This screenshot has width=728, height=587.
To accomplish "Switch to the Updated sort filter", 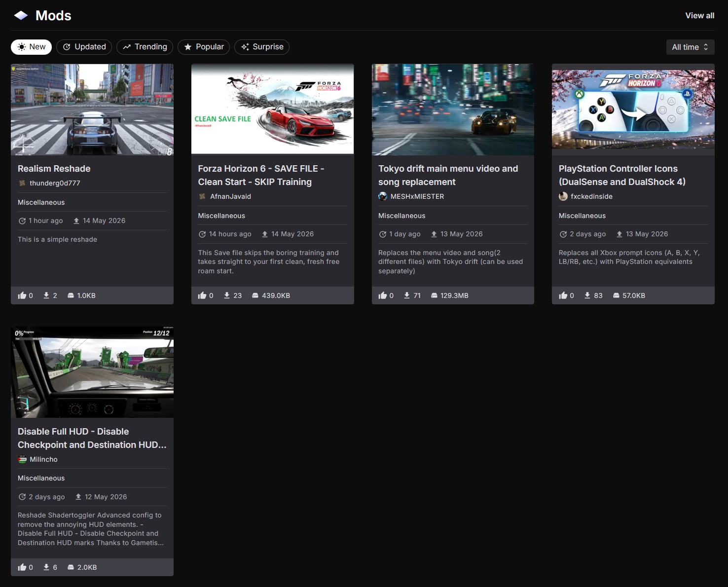I will click(x=84, y=47).
